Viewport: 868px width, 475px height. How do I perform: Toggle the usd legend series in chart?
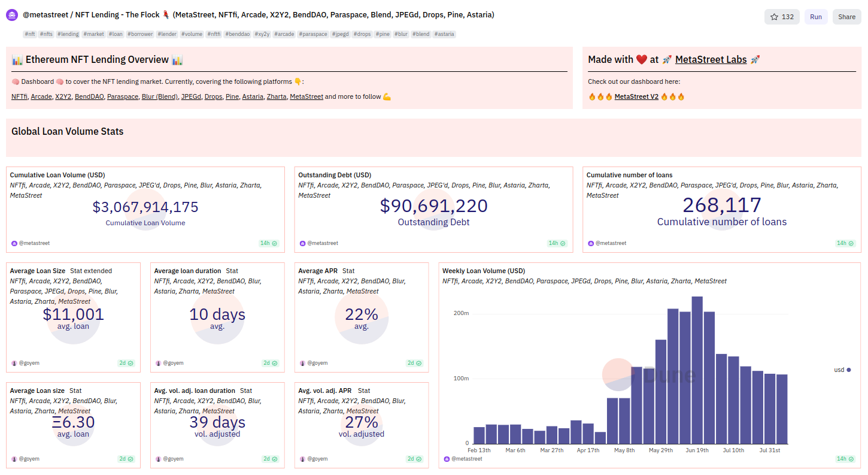click(x=842, y=370)
